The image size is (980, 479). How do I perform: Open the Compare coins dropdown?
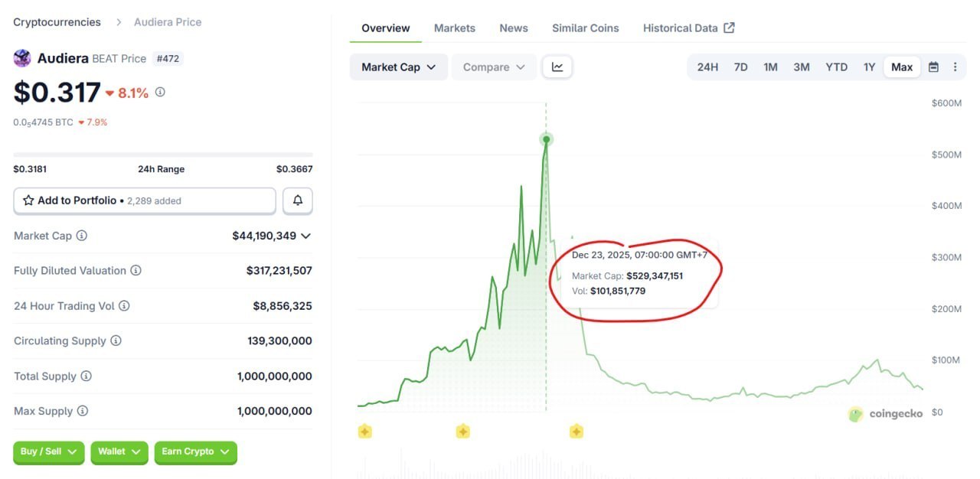coord(494,67)
